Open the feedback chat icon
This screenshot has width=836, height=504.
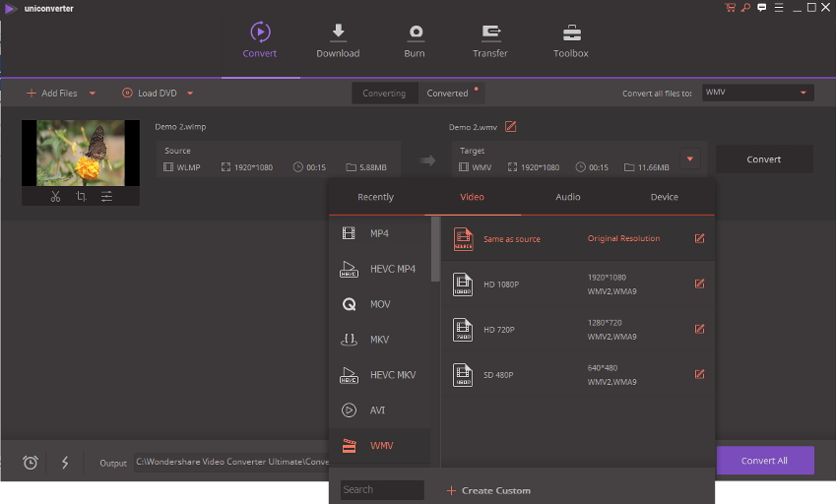click(762, 8)
